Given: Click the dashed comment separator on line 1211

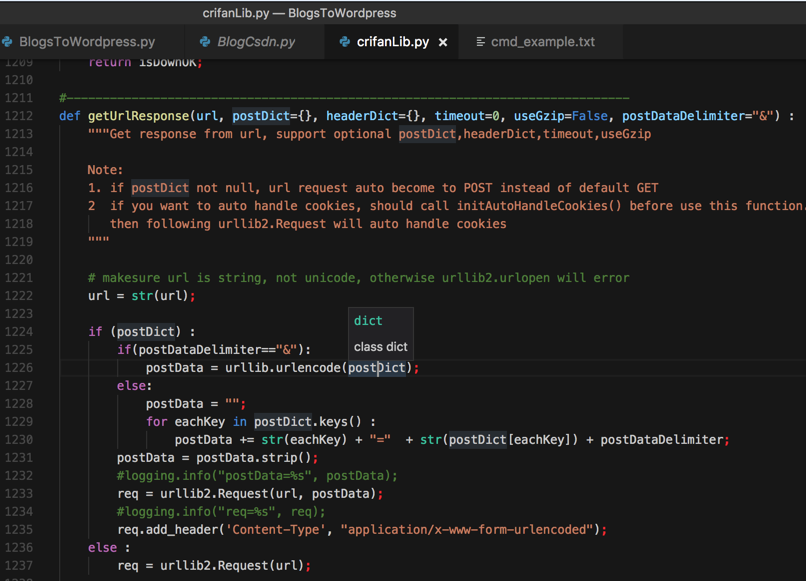Looking at the screenshot, I should click(x=344, y=98).
